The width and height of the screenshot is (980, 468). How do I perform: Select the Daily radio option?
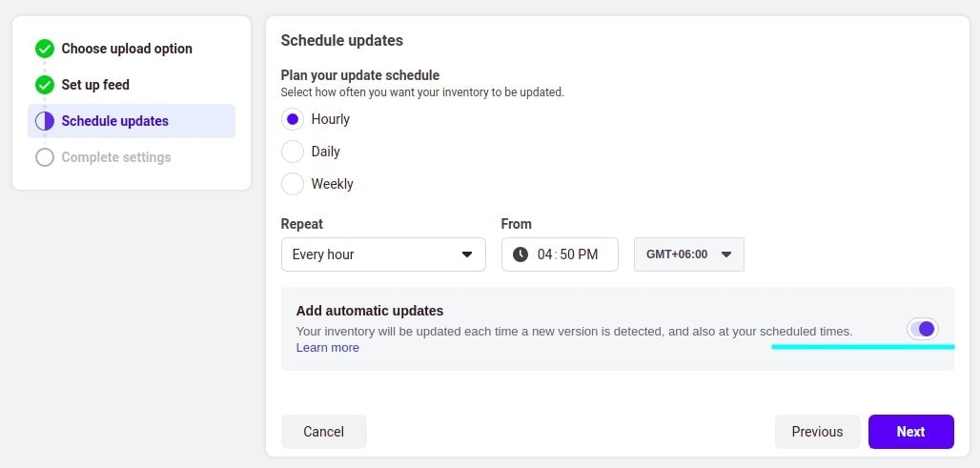(293, 152)
